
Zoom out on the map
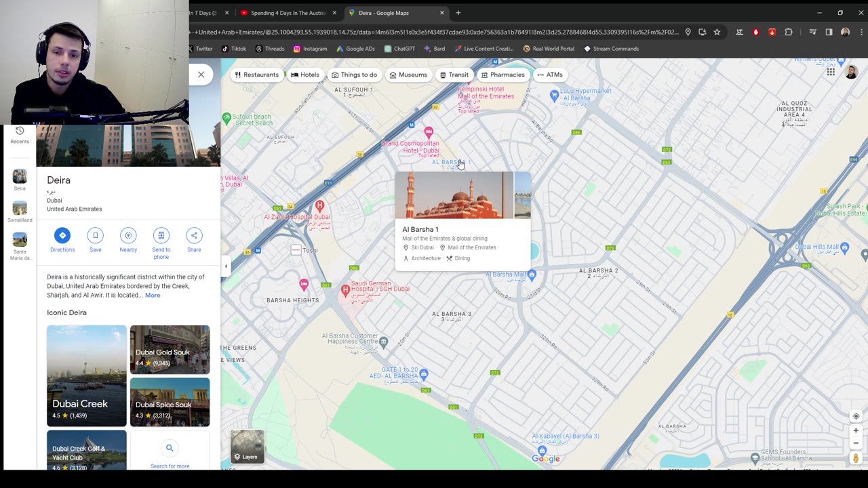856,443
